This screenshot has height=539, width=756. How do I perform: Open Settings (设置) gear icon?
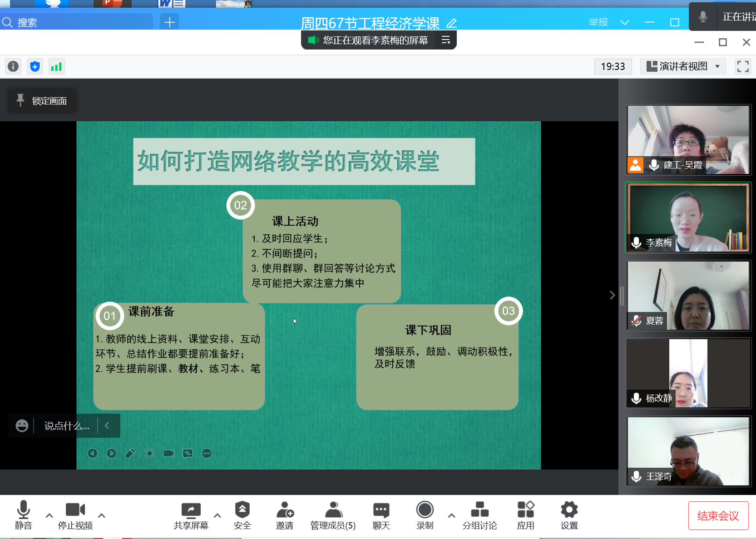[x=569, y=510]
